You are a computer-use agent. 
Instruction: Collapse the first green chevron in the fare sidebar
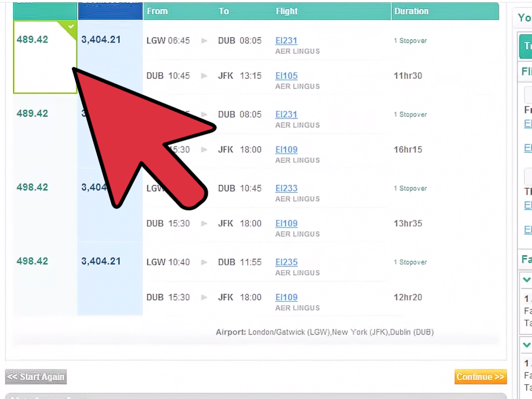(527, 280)
